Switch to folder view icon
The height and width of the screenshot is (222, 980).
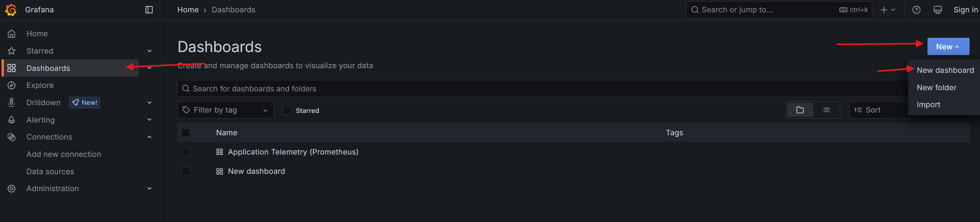(x=800, y=110)
